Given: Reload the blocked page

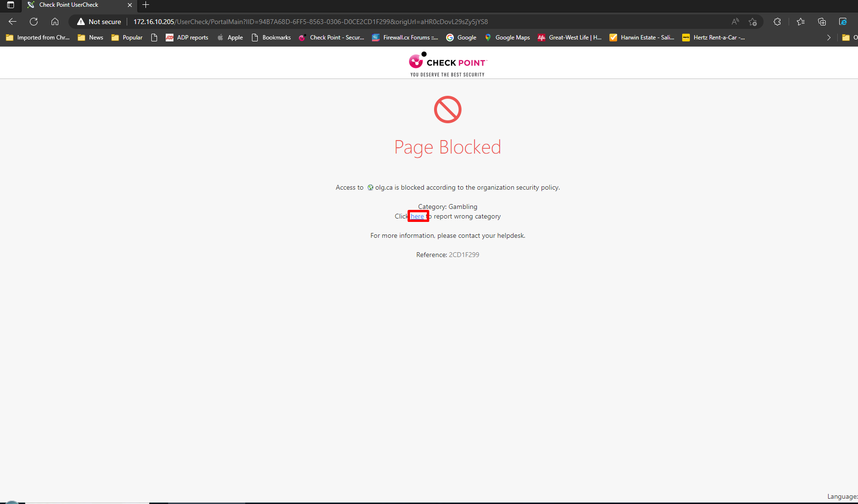Looking at the screenshot, I should click(x=34, y=22).
